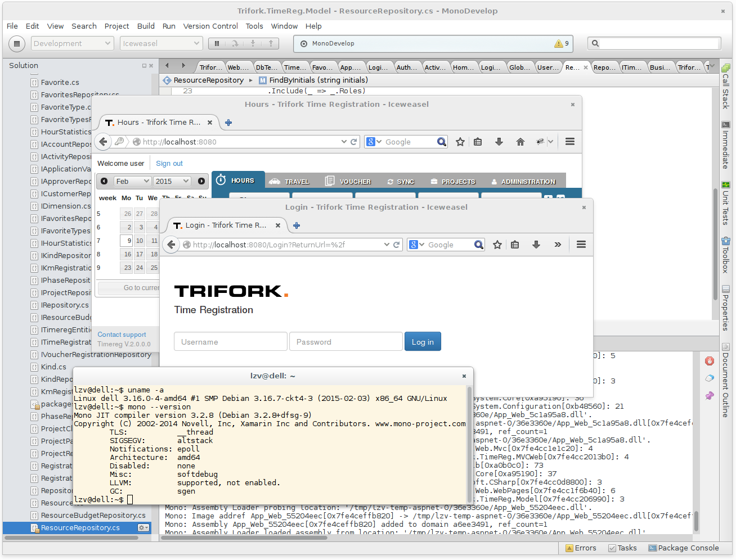
Task: Open the Development configuration dropdown
Action: pos(72,43)
